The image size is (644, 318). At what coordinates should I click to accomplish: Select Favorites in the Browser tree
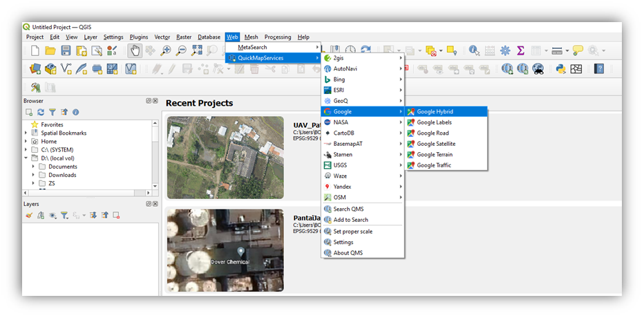coord(52,124)
